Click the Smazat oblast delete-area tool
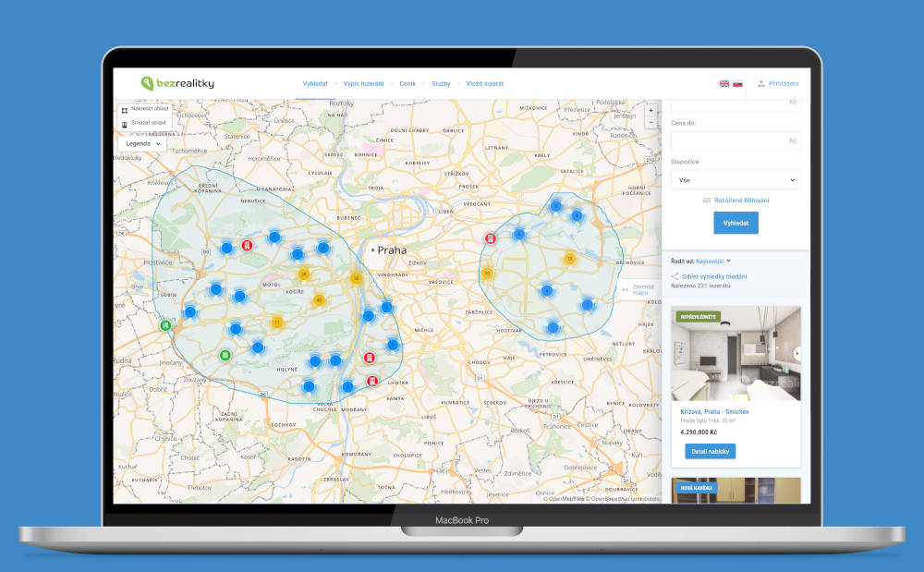The height and width of the screenshot is (572, 924). [145, 123]
